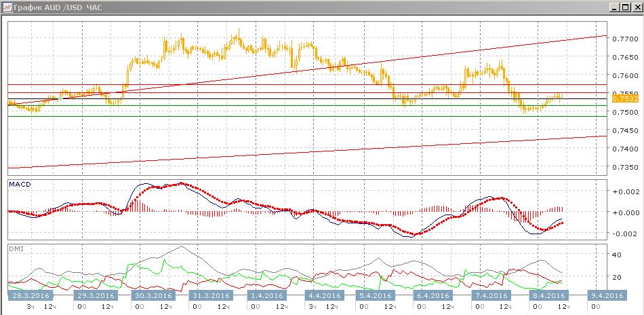Select the 30.3.2016 date marker
This screenshot has width=644, height=315.
[153, 295]
